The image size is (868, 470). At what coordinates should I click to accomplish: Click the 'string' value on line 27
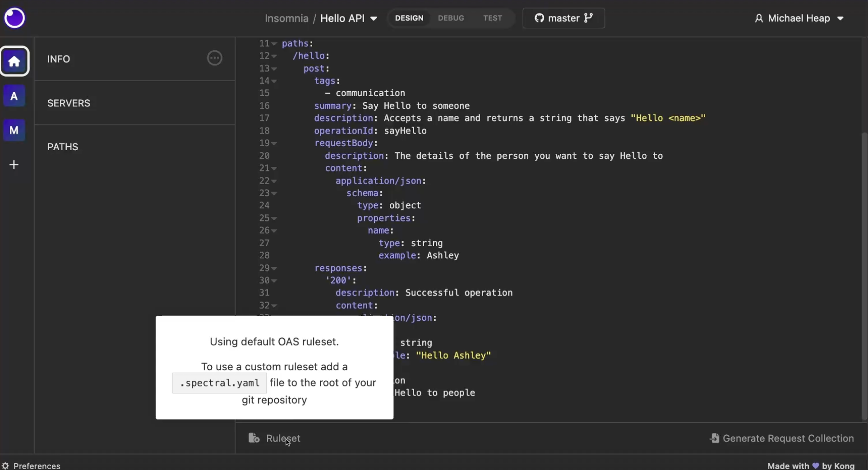click(427, 243)
